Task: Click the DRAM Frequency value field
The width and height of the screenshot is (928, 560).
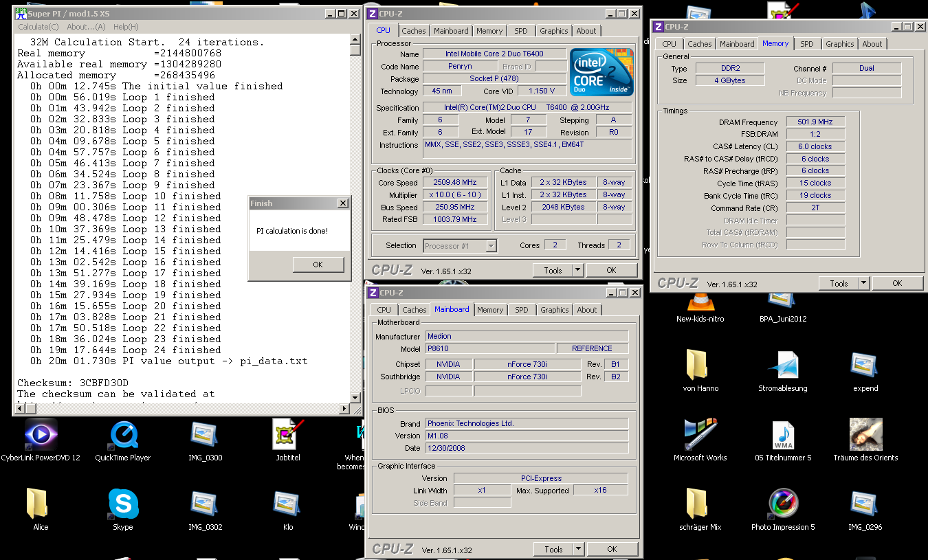Action: coord(816,122)
